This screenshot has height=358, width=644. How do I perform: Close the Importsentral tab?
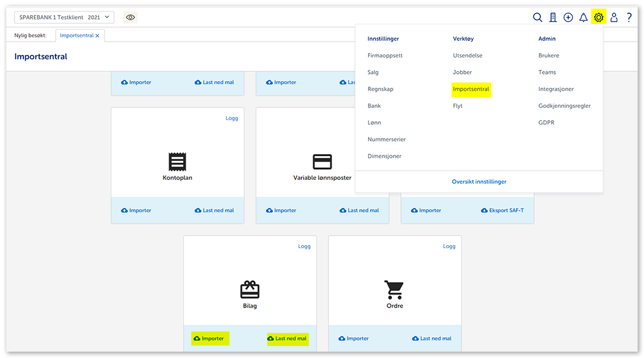click(x=97, y=36)
